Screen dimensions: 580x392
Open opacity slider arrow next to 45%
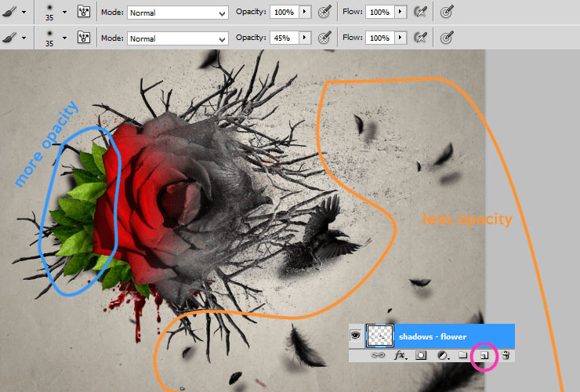point(304,38)
